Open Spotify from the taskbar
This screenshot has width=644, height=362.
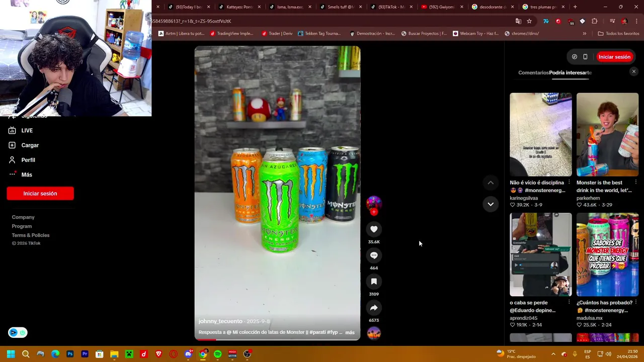click(x=218, y=354)
